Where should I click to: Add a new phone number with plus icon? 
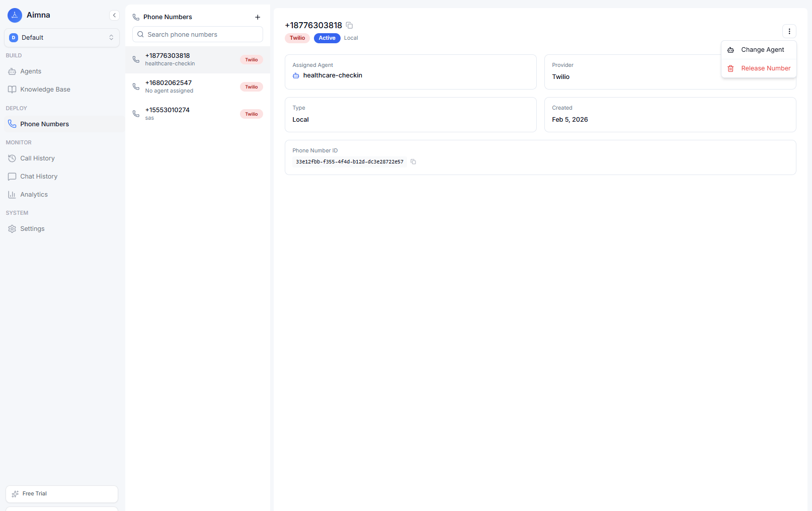point(258,17)
